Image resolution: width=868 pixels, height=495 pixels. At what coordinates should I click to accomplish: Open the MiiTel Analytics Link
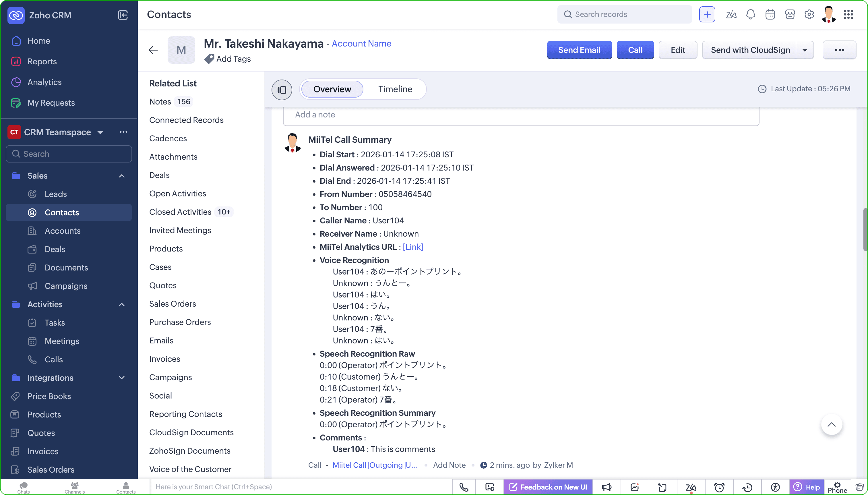coord(412,247)
